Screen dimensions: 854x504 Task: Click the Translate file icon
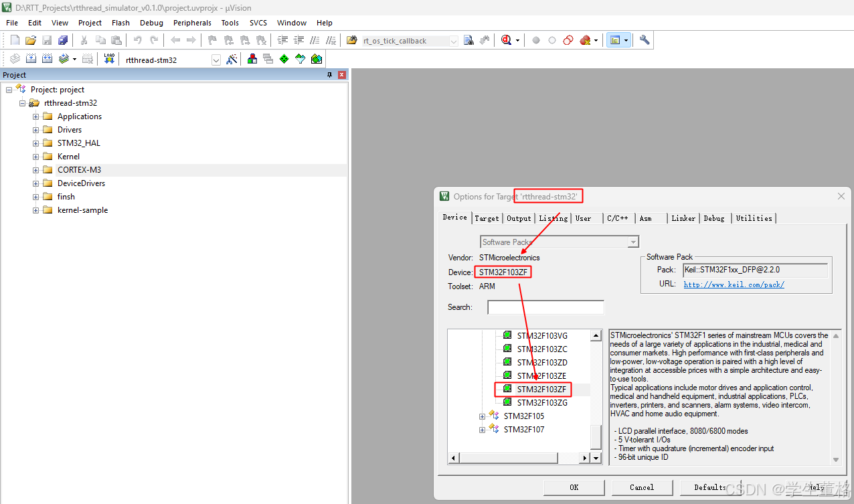(x=15, y=59)
